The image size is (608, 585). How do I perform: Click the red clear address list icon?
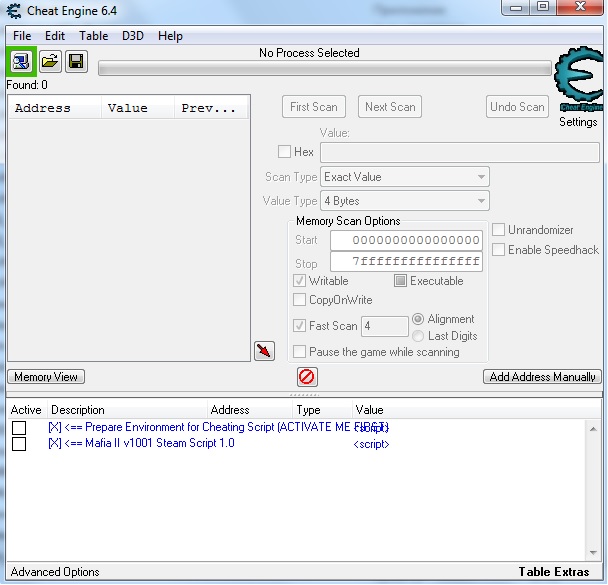tap(307, 377)
